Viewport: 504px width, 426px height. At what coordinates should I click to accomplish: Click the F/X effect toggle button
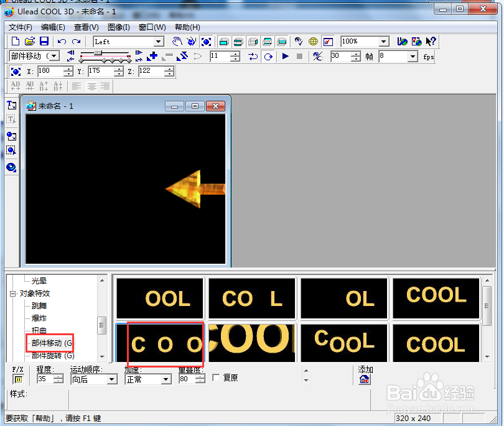pyautogui.click(x=18, y=379)
